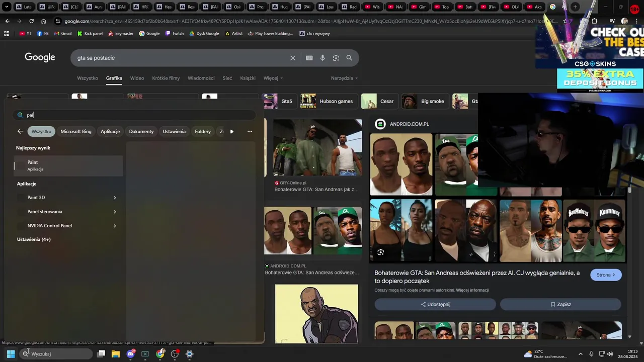Viewport: 644px width, 362px height.
Task: Open Windows Start menu
Action: pyautogui.click(x=11, y=354)
